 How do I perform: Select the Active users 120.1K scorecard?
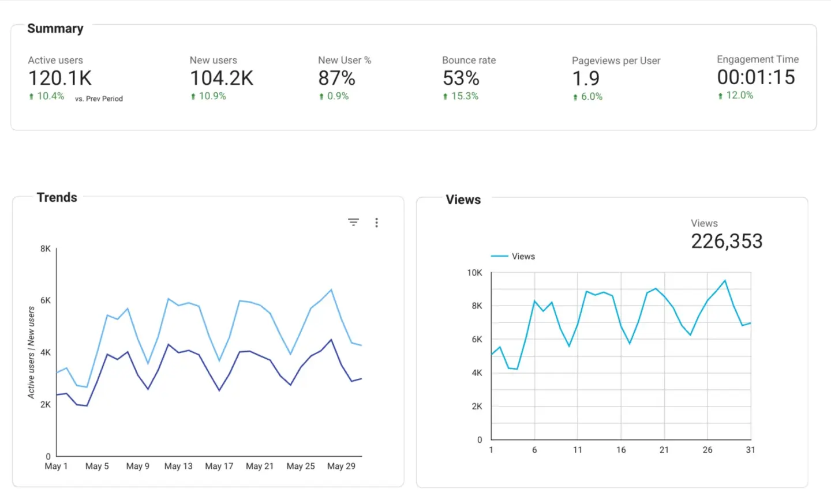[x=60, y=78]
